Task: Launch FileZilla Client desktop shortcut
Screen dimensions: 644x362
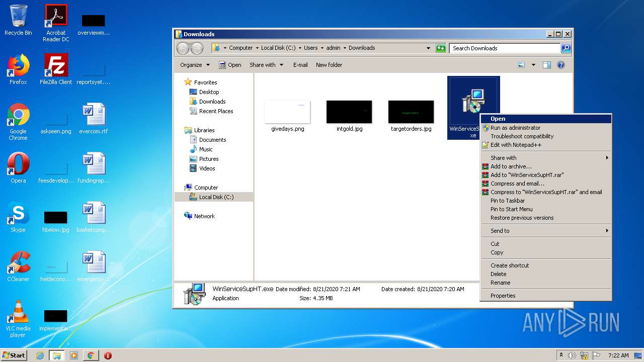Action: (56, 69)
